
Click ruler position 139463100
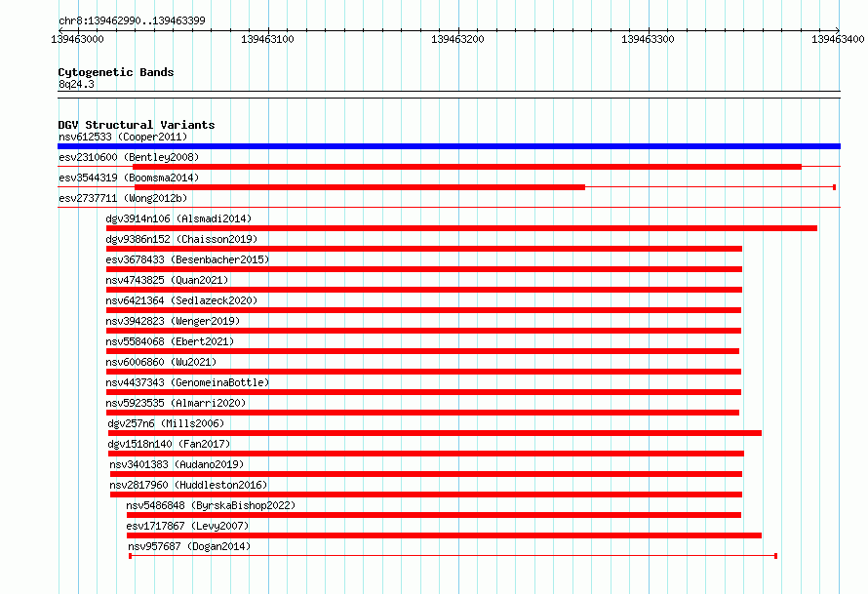(268, 39)
